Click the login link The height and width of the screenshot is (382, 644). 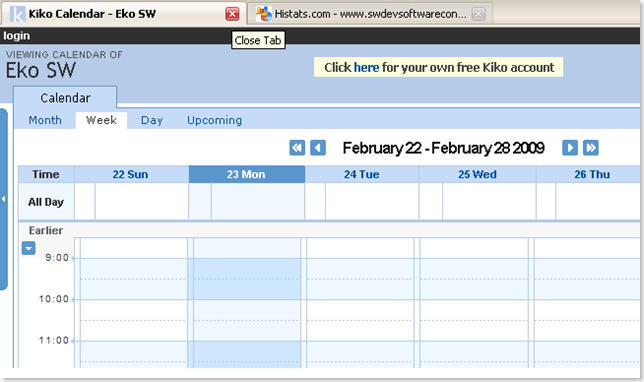click(16, 36)
